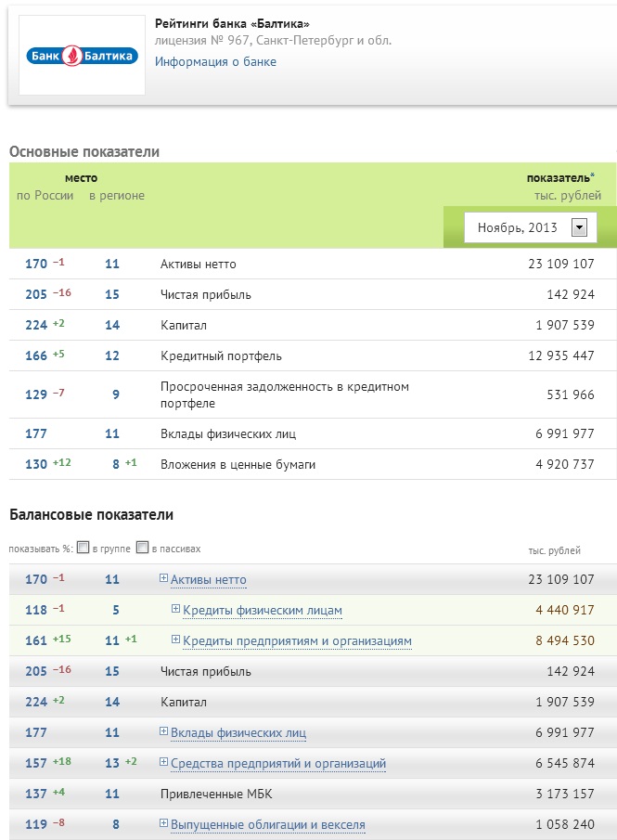Open Средства предприятий и организаций link
The image size is (617, 840).
[x=278, y=764]
